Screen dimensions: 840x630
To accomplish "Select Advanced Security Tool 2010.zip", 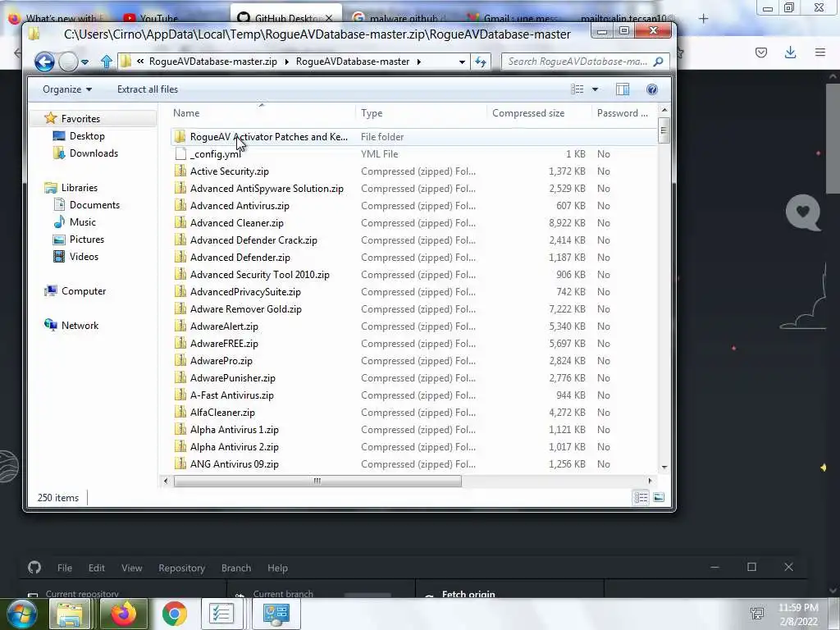I will (259, 274).
